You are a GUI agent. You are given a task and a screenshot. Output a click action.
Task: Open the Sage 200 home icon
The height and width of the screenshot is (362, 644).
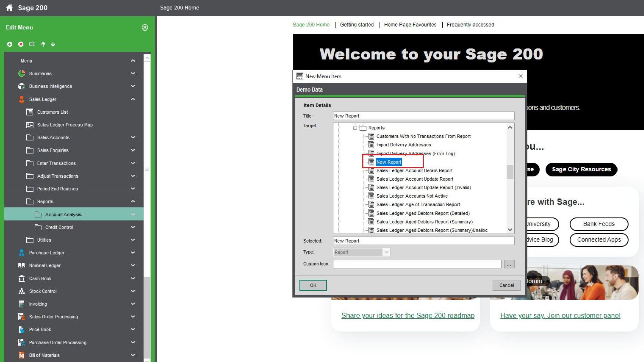9,8
